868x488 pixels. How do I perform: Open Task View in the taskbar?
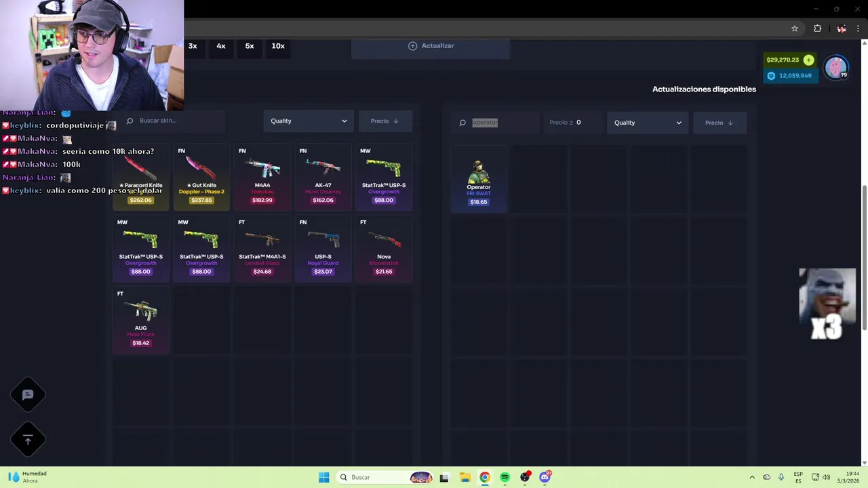[x=444, y=477]
